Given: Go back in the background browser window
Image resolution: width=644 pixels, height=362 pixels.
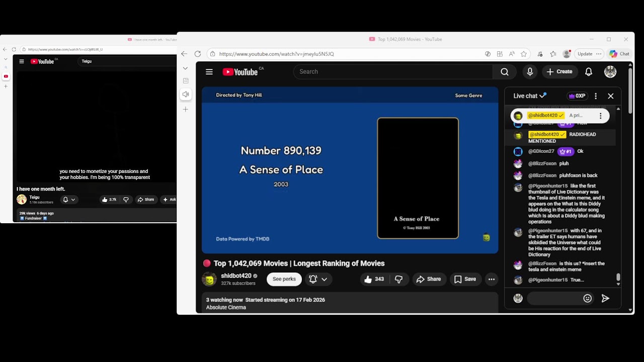Looking at the screenshot, I should point(5,49).
